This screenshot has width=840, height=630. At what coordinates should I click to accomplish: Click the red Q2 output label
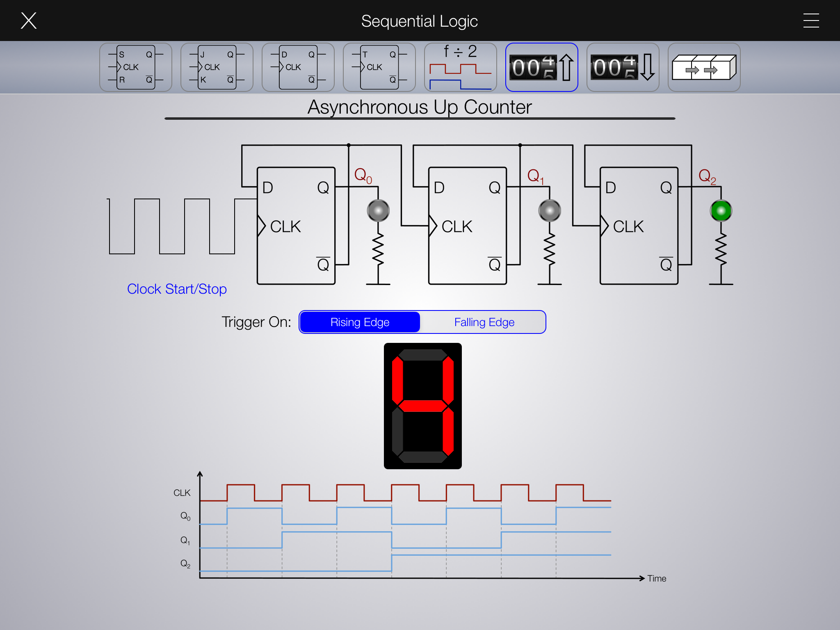point(708,176)
